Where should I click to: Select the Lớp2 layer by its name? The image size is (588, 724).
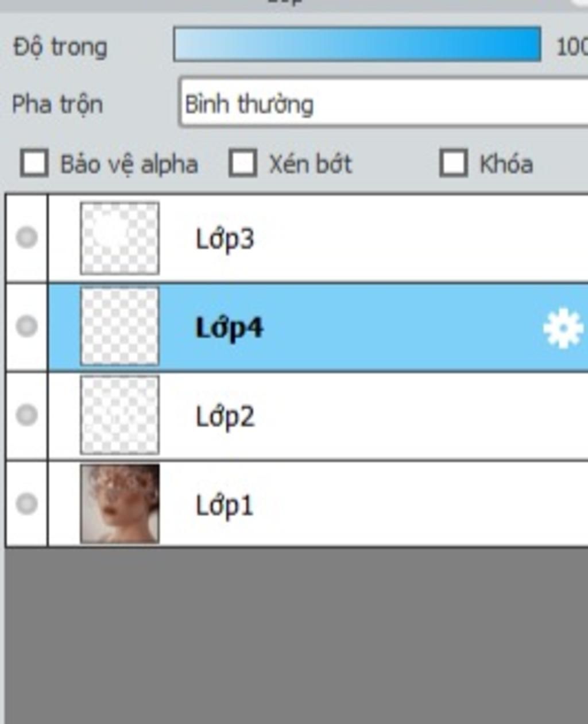pyautogui.click(x=225, y=417)
